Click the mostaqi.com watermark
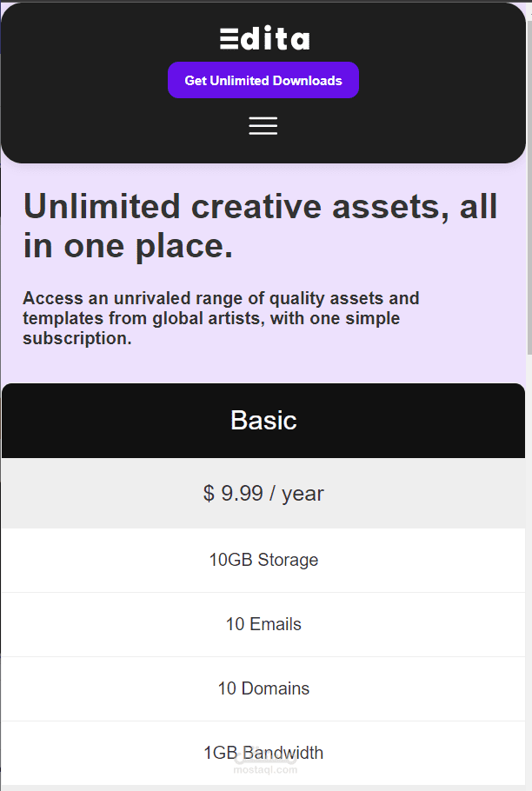Image resolution: width=532 pixels, height=791 pixels. click(x=265, y=768)
